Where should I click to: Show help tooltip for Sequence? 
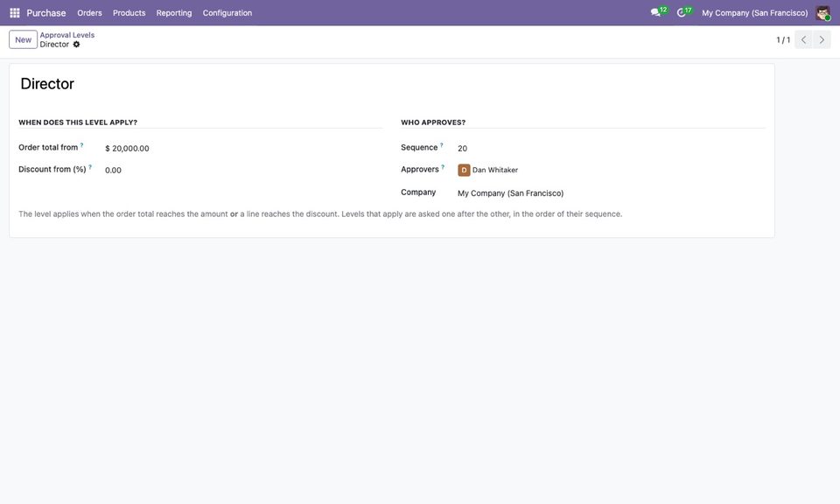[441, 145]
